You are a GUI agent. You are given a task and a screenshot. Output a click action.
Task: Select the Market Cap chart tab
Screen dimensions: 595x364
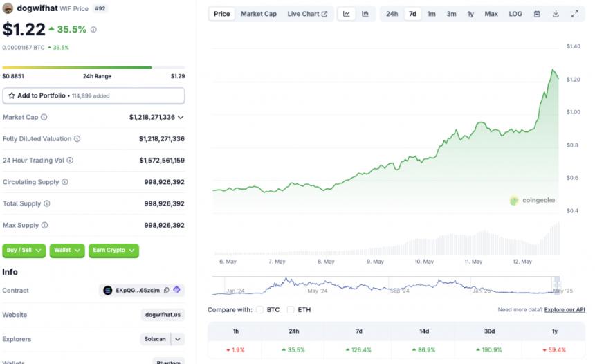(259, 14)
